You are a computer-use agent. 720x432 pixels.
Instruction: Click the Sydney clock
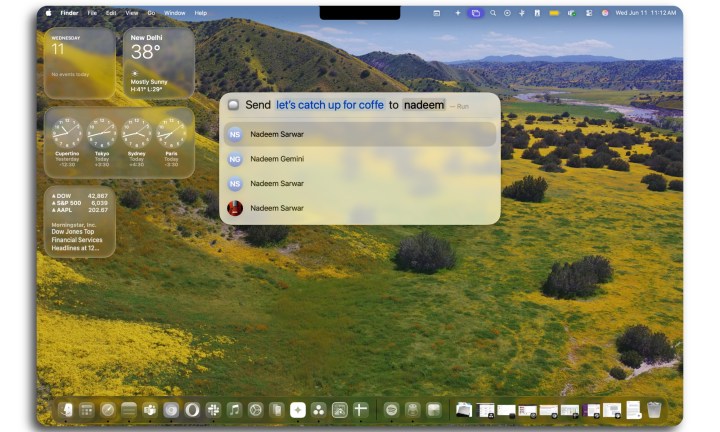pyautogui.click(x=136, y=133)
